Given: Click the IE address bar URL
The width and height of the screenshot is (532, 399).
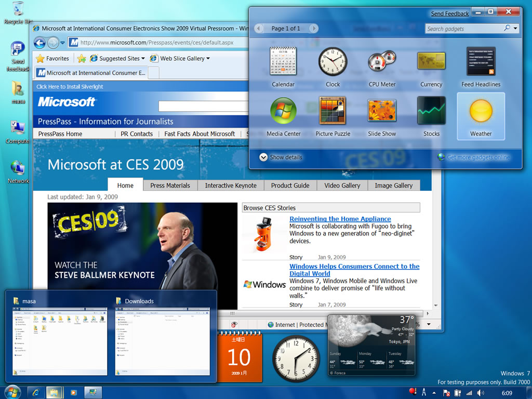Looking at the screenshot, I should point(157,43).
